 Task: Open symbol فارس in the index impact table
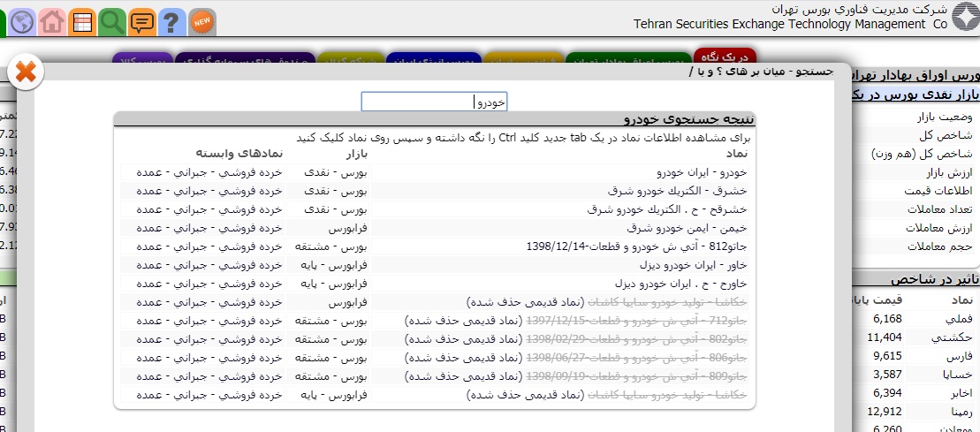[959, 356]
